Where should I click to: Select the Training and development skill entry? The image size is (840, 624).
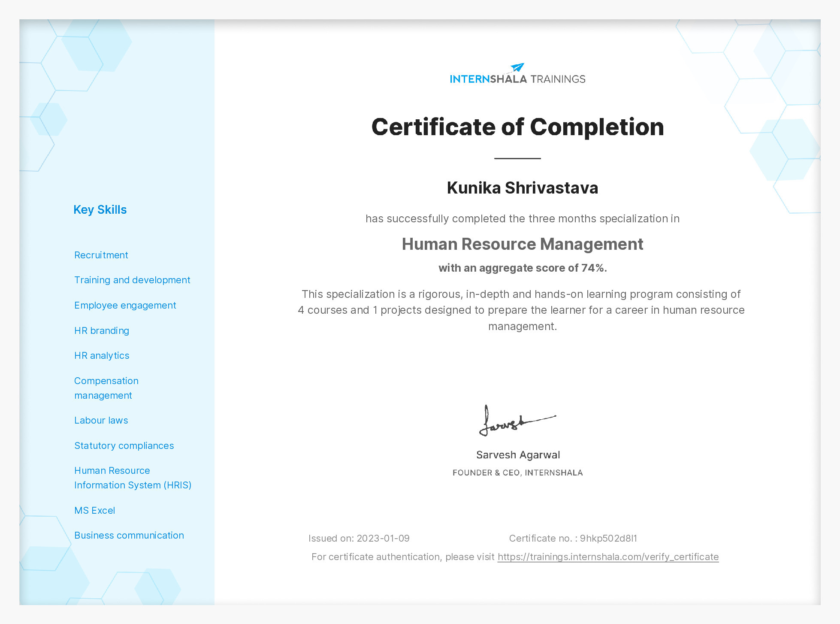[132, 280]
